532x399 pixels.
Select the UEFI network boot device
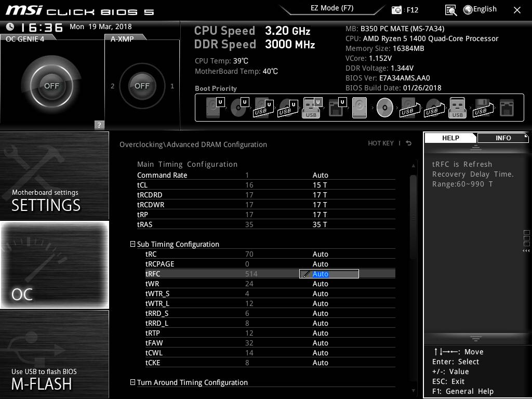(337, 108)
